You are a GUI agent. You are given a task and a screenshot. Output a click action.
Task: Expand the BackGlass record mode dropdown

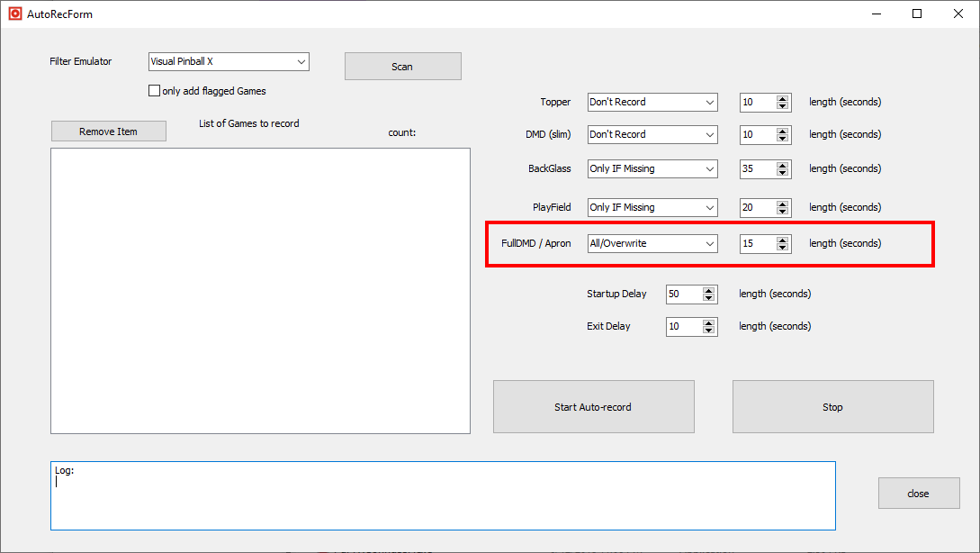click(x=652, y=169)
